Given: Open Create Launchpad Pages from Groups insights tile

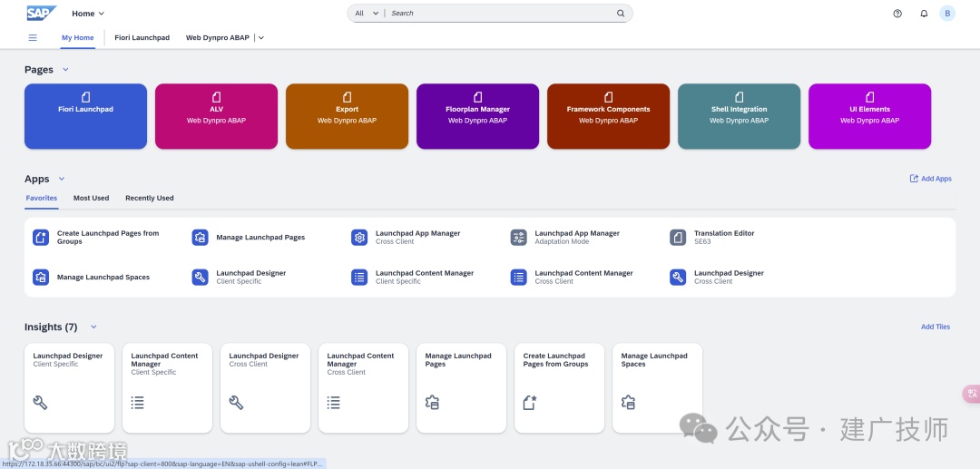Looking at the screenshot, I should 559,388.
